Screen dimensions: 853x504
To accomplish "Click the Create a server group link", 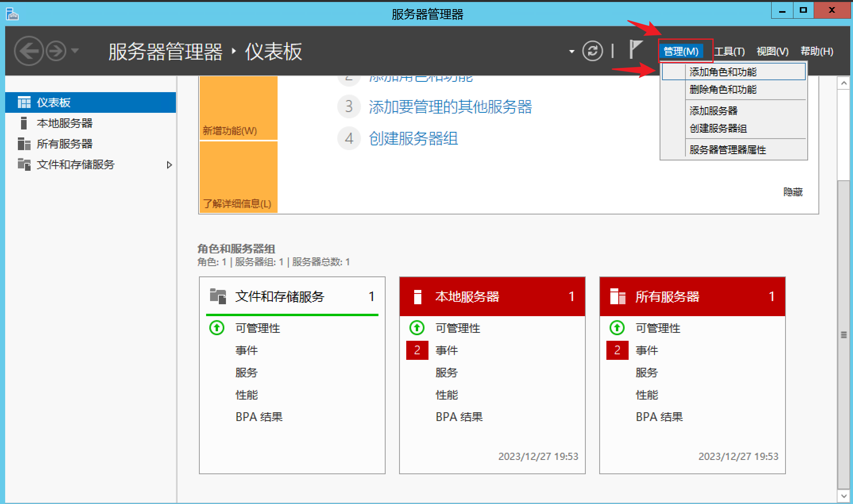I will coord(413,139).
